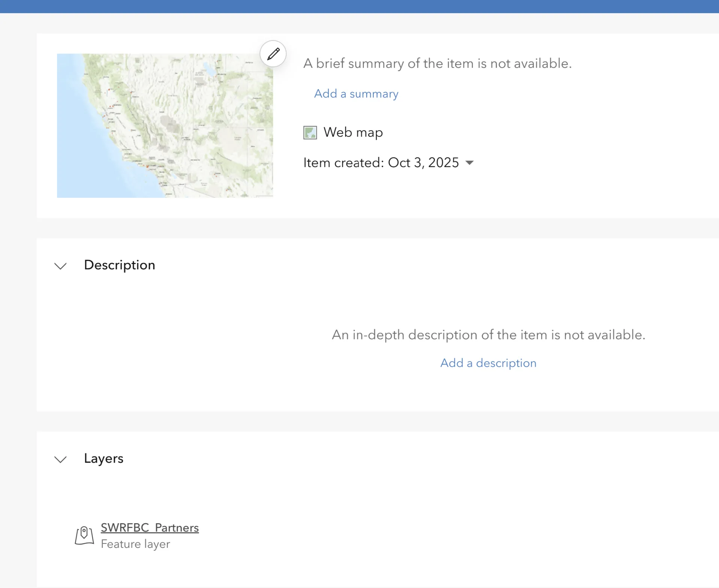The image size is (719, 588).
Task: Open the SWRFBC_Partners feature layer
Action: point(149,528)
